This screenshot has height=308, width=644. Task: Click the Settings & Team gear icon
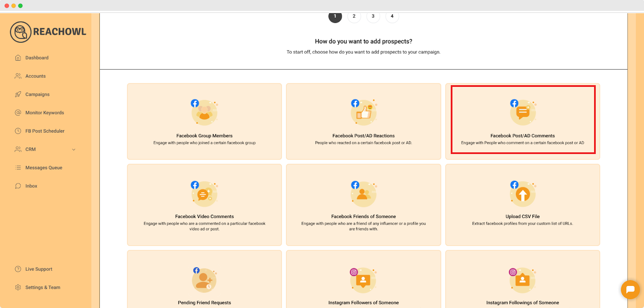click(x=18, y=287)
